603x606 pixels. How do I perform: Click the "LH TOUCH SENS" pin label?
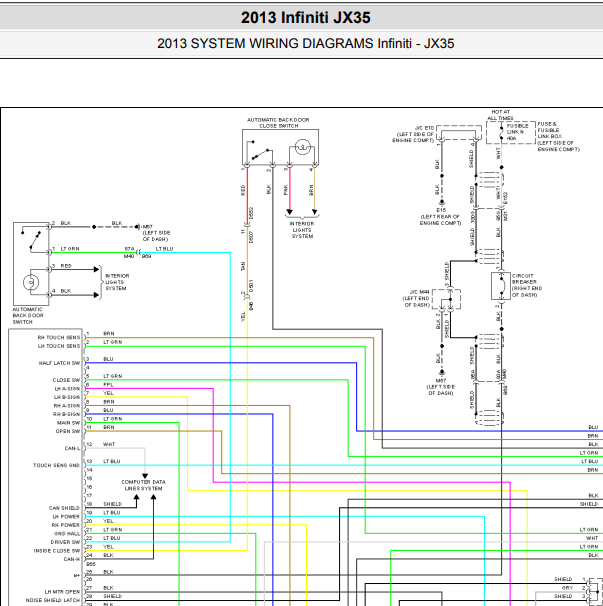[x=59, y=346]
